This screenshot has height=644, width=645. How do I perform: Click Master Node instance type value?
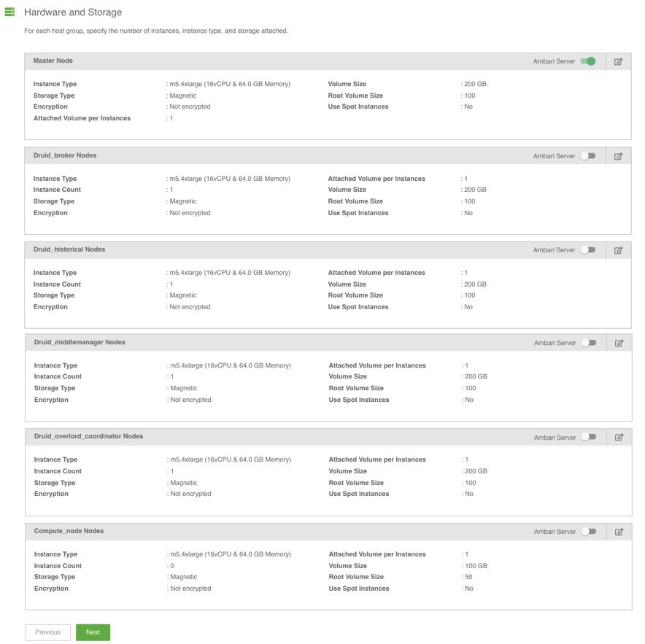(x=230, y=84)
